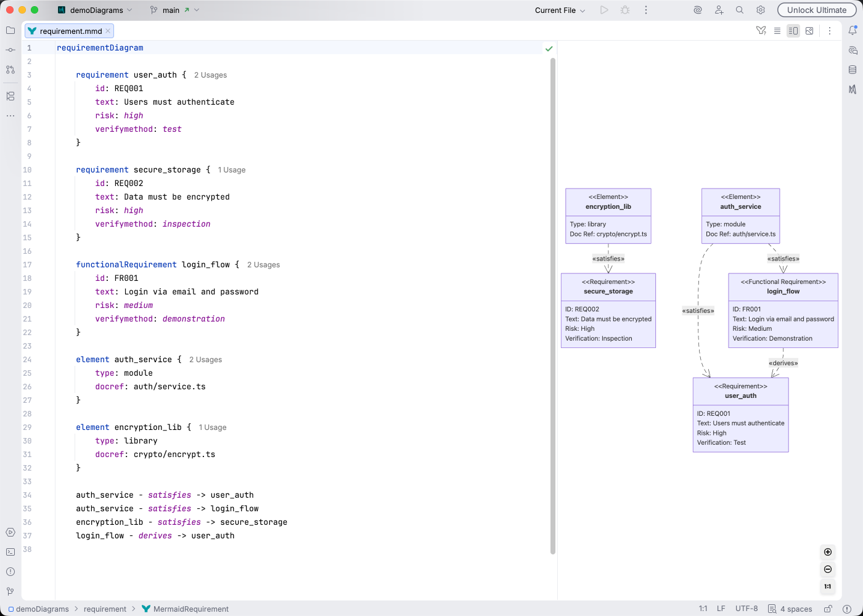Open the Current File run configuration dropdown

point(558,10)
